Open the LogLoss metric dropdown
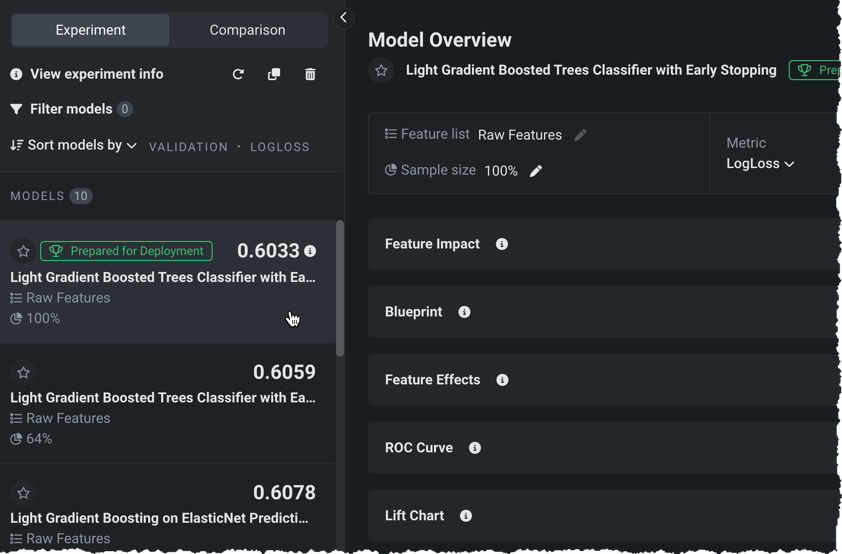This screenshot has width=842, height=554. (760, 164)
